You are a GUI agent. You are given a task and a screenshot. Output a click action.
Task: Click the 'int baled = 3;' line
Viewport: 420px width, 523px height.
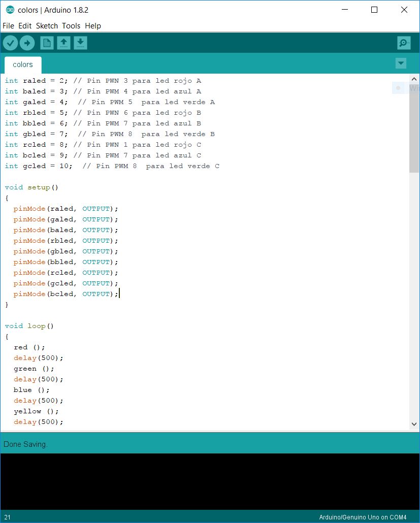click(103, 91)
